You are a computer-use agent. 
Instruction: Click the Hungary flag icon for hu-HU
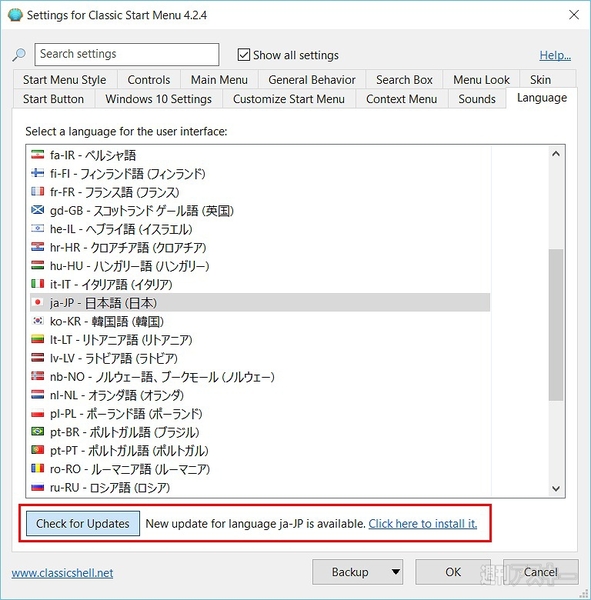[x=38, y=266]
